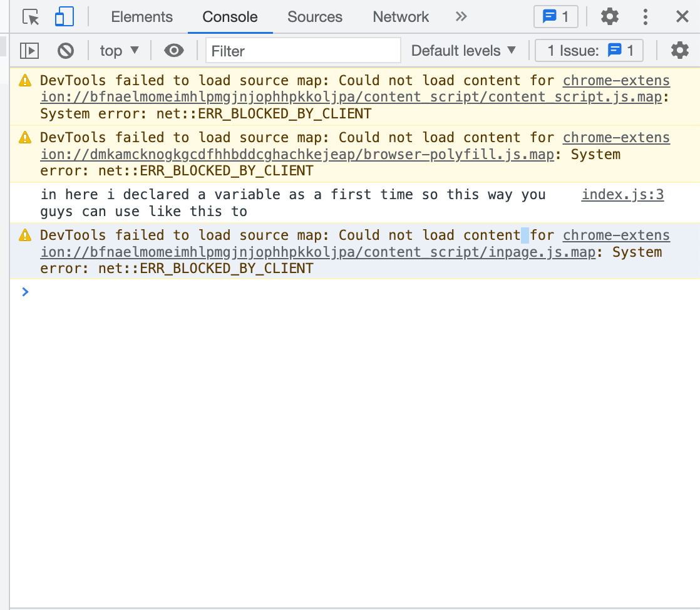Image resolution: width=700 pixels, height=610 pixels.
Task: Open console settings gear on filter bar
Action: point(680,51)
